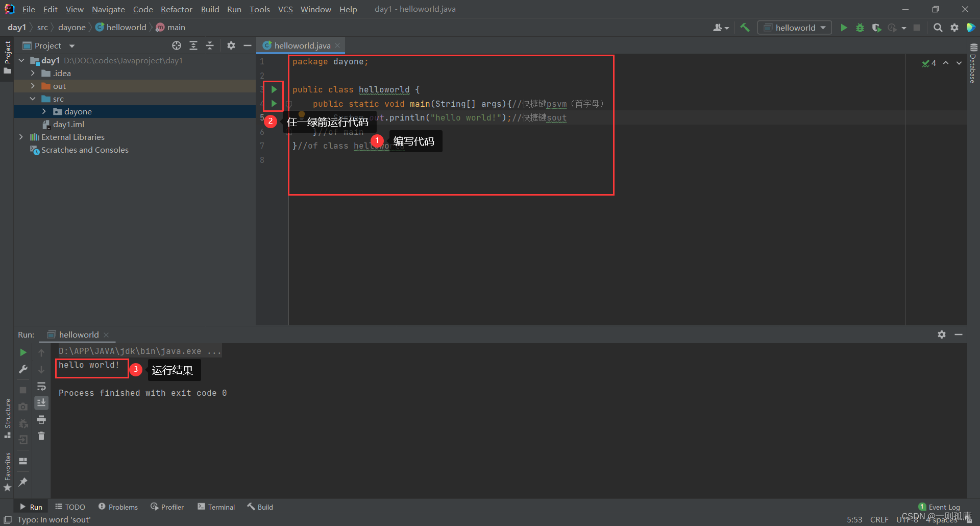Pin the Run tool window tab

point(22,482)
